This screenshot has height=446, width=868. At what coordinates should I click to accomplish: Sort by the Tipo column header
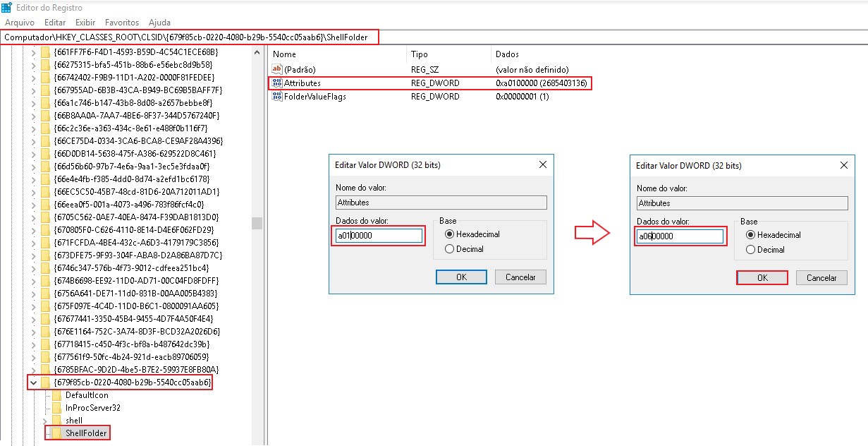tap(448, 54)
